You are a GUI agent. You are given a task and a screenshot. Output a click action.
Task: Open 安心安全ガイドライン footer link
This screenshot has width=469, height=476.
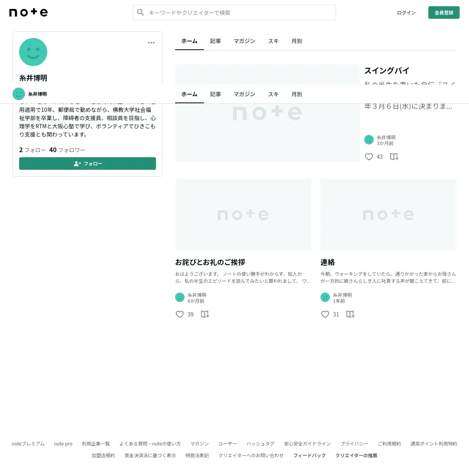point(308,444)
